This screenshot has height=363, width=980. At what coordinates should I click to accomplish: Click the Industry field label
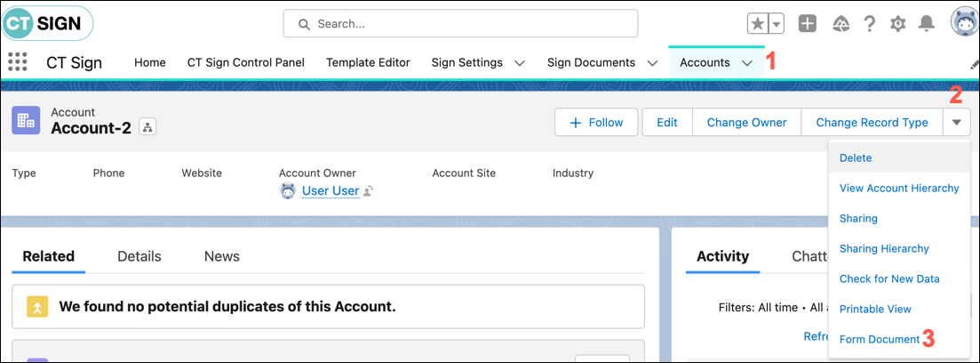point(573,173)
